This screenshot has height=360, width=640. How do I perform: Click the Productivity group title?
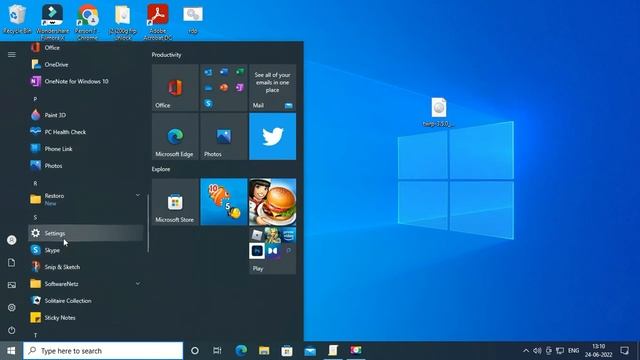[167, 55]
